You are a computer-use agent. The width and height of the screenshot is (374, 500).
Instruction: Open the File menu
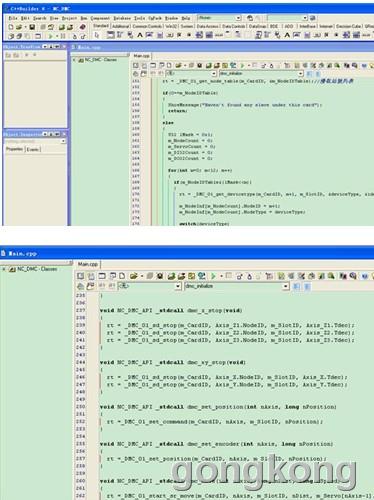pos(13,18)
